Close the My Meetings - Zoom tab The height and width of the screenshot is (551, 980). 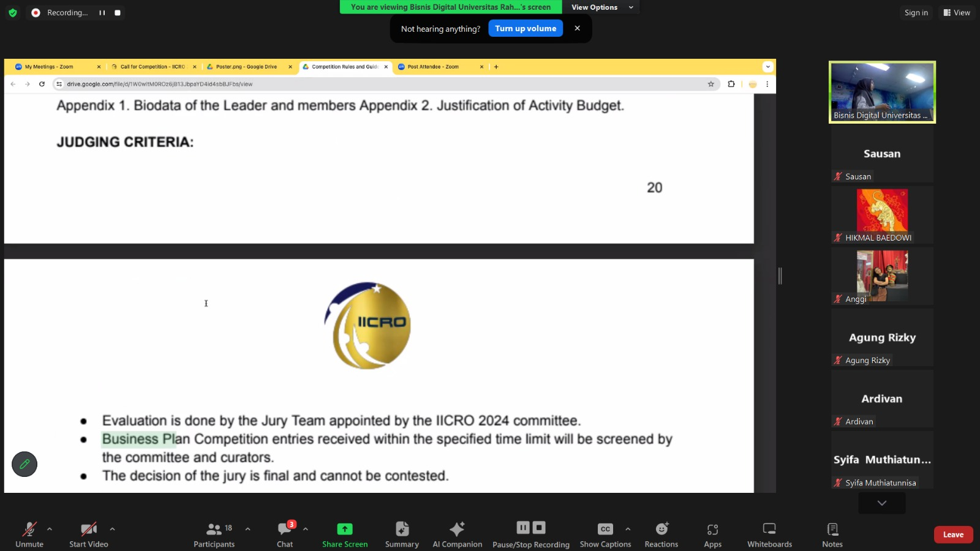pos(99,67)
